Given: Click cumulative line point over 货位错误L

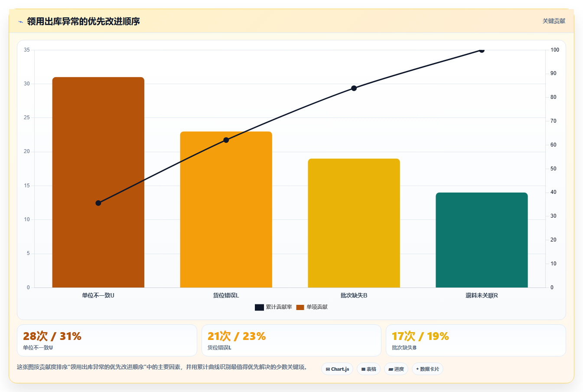Looking at the screenshot, I should point(226,140).
